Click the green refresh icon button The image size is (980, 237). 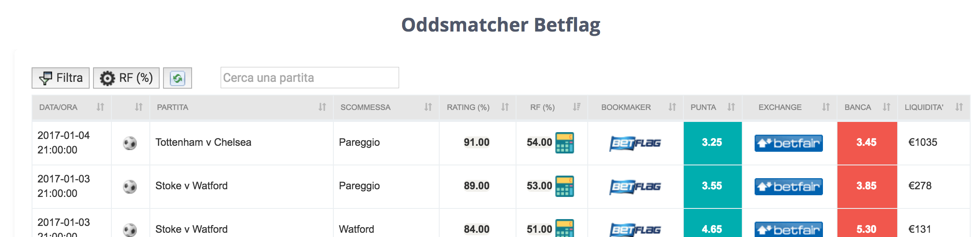[x=178, y=78]
